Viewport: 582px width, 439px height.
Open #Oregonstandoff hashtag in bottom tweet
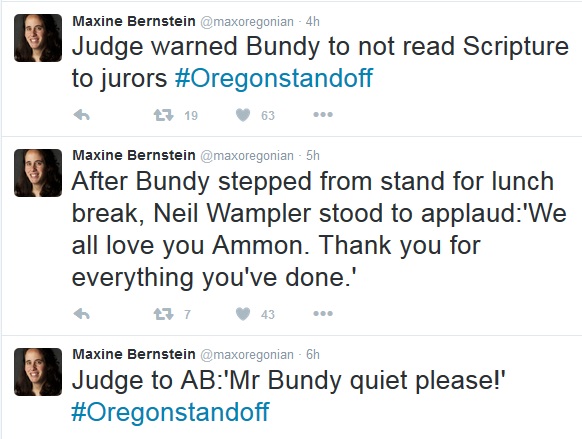point(170,412)
